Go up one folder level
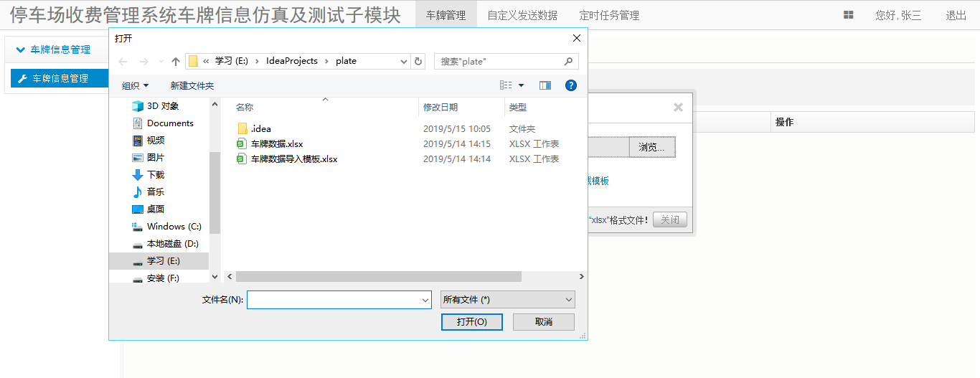 [176, 62]
